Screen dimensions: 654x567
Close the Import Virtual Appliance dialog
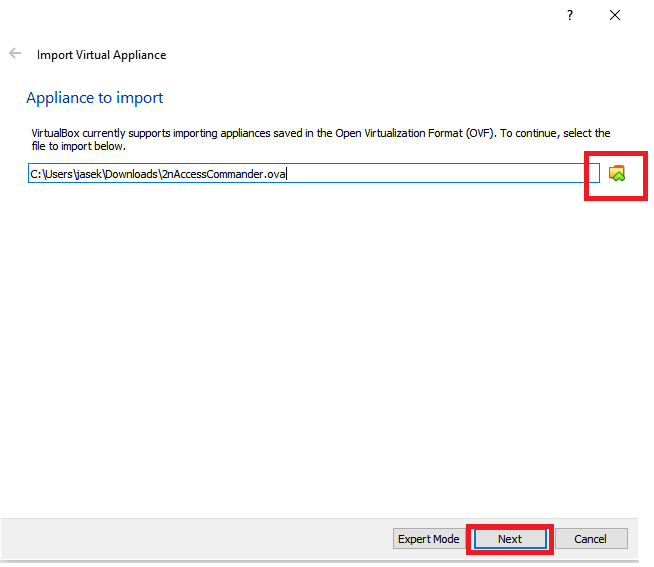pos(615,15)
